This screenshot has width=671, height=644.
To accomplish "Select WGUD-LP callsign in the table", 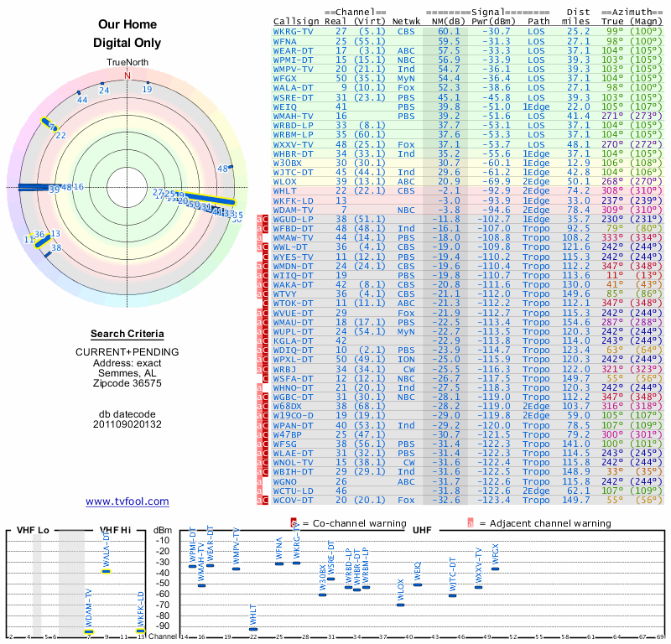I will coord(293,220).
